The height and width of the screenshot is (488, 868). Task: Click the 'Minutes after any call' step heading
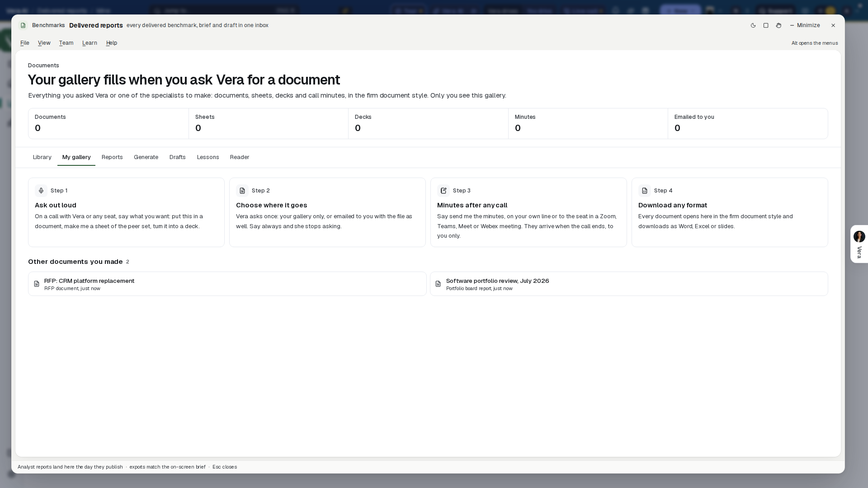point(472,205)
